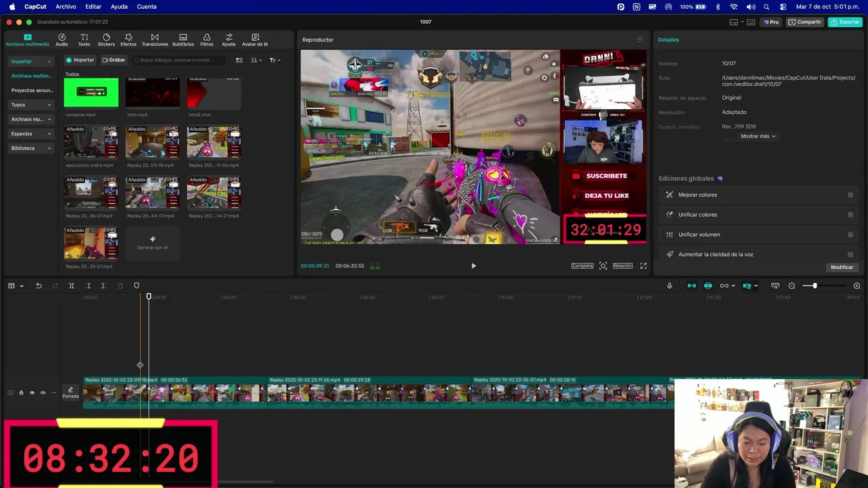
Task: Delete right of playhead trim tool
Action: [104, 286]
